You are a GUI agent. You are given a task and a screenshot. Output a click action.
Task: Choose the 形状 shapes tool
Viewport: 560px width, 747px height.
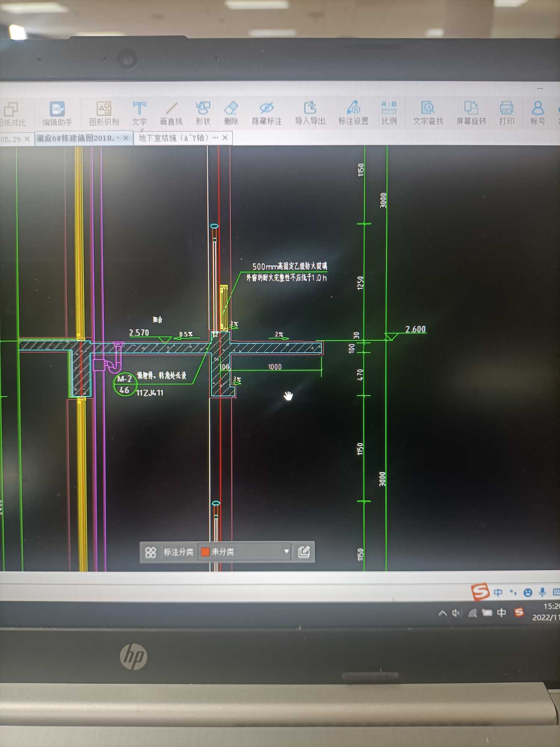tap(203, 114)
